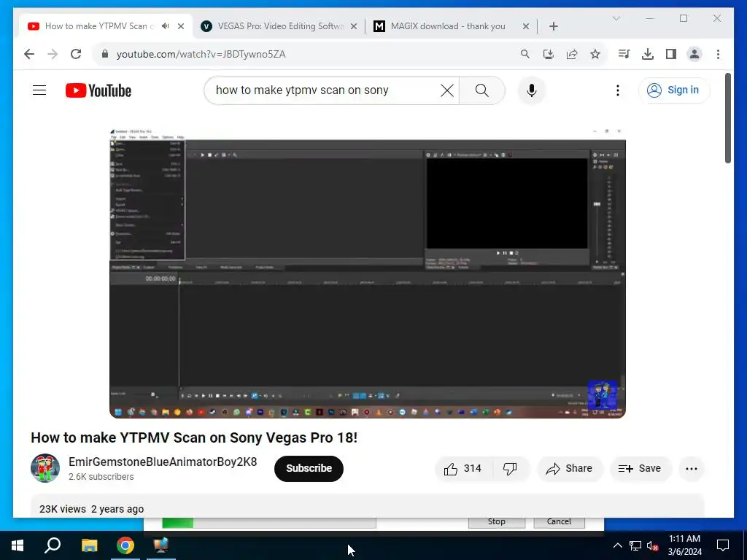Bookmark this page with the star
The width and height of the screenshot is (747, 560).
pyautogui.click(x=595, y=54)
